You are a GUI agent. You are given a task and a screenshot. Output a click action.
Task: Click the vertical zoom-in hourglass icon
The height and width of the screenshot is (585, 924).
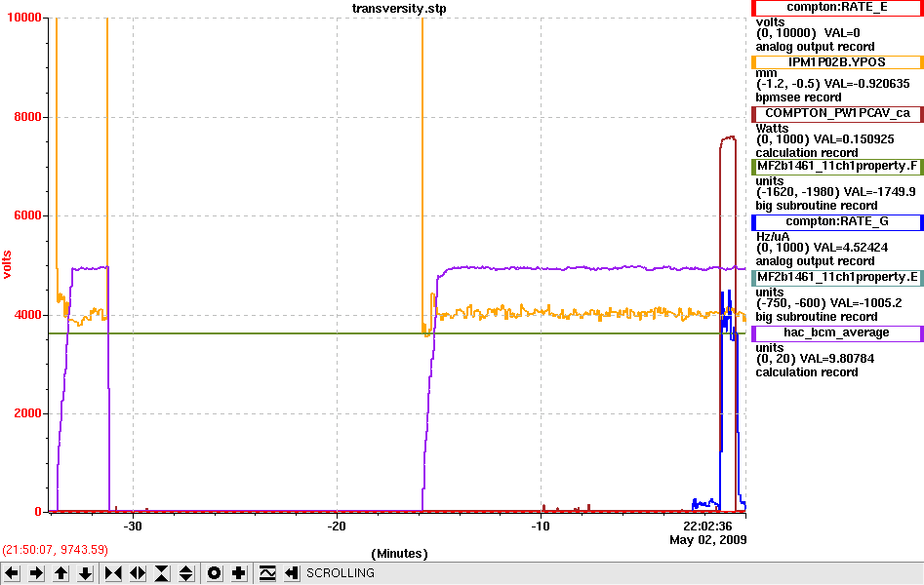click(x=161, y=573)
